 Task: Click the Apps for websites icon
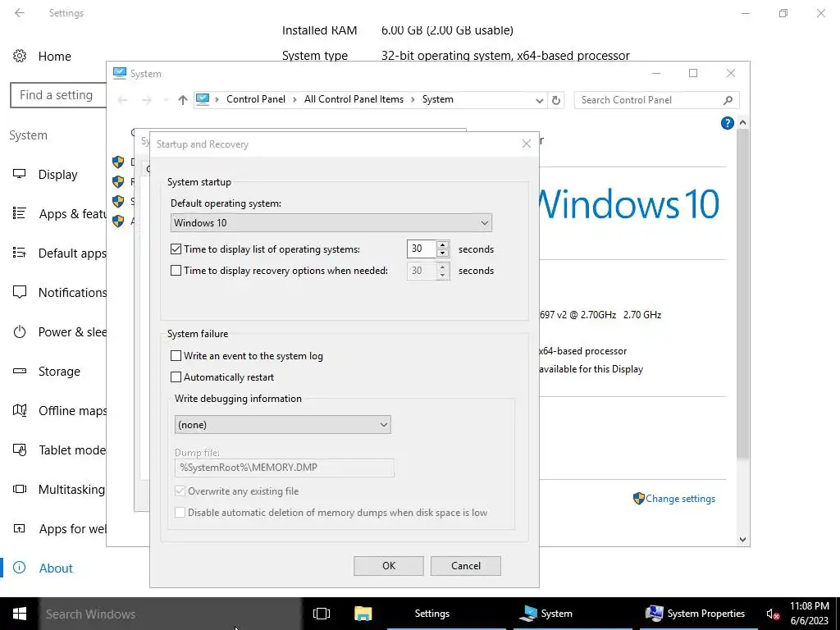(20, 528)
